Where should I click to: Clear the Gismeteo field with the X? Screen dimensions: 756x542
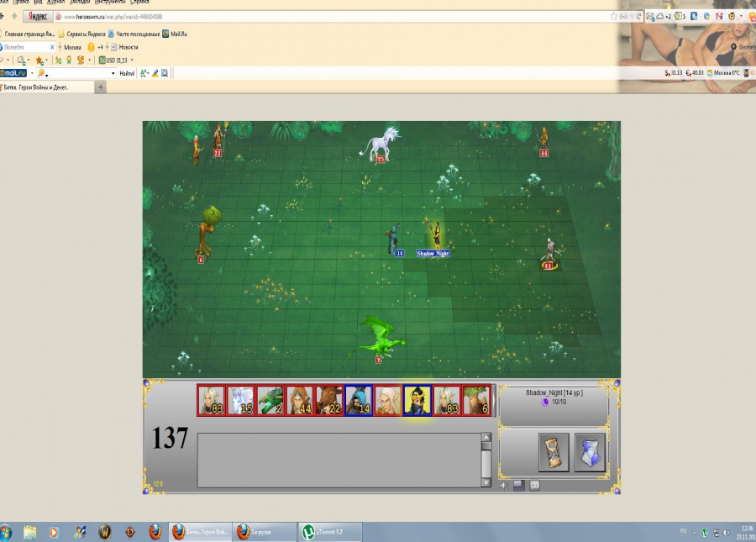point(52,47)
